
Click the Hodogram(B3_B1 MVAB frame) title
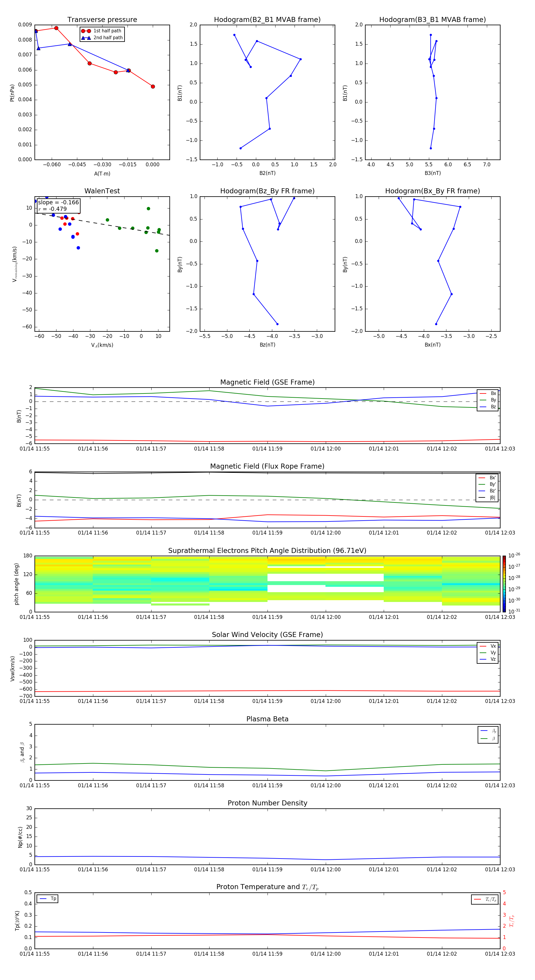point(432,20)
